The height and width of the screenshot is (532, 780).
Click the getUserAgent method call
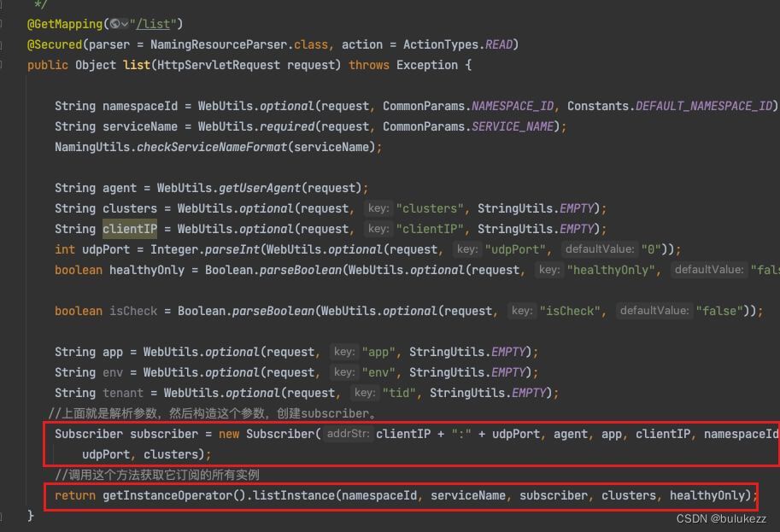pyautogui.click(x=260, y=188)
